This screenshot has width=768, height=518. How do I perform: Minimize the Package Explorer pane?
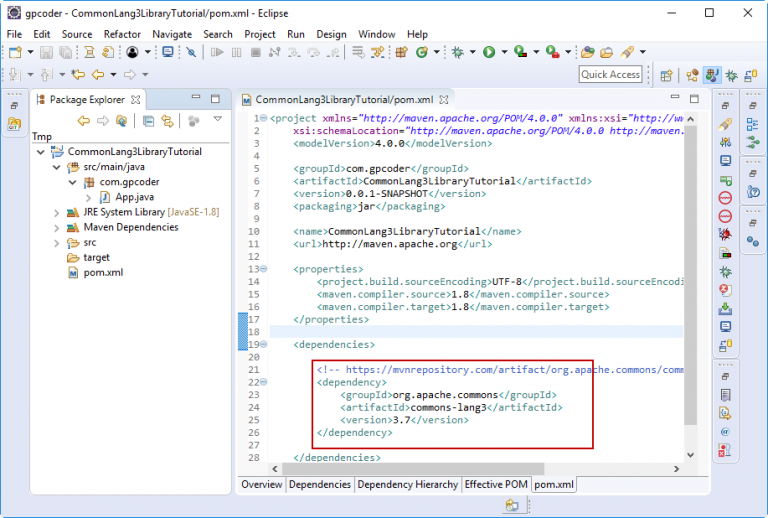pyautogui.click(x=196, y=97)
